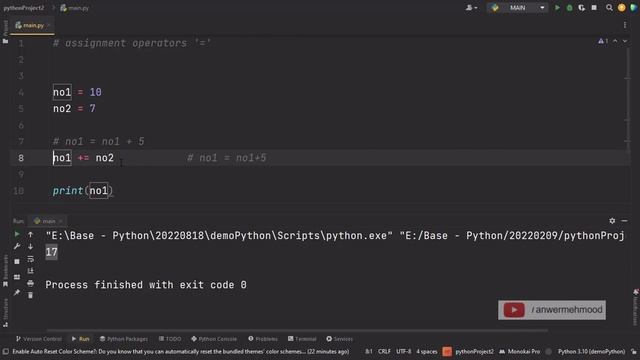Click the Run panel title label
640x360 pixels.
click(x=18, y=221)
